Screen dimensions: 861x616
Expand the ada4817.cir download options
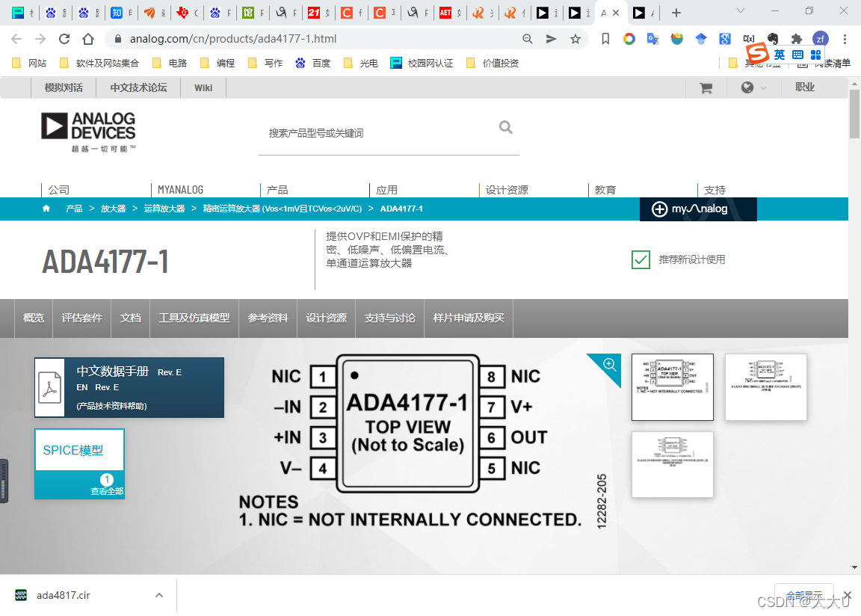(159, 595)
